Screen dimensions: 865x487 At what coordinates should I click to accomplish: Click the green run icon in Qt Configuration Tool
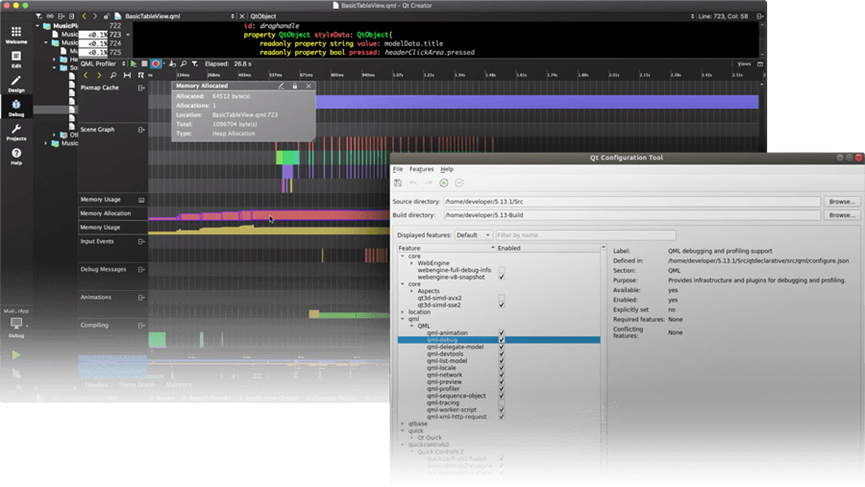point(444,182)
